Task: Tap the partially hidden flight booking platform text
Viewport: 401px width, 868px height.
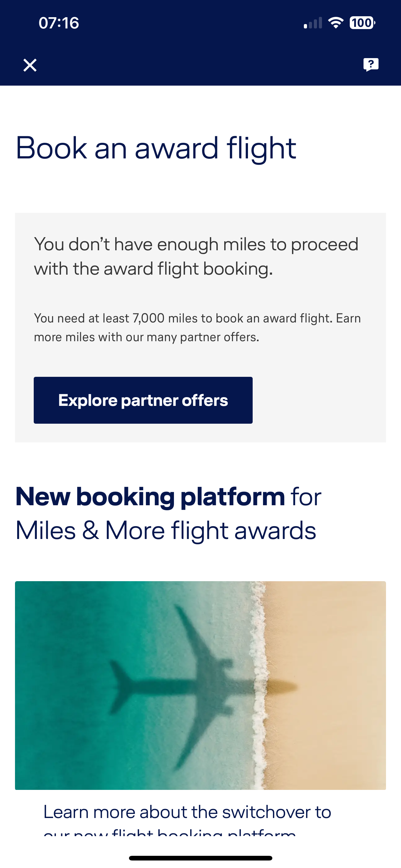Action: [x=170, y=832]
